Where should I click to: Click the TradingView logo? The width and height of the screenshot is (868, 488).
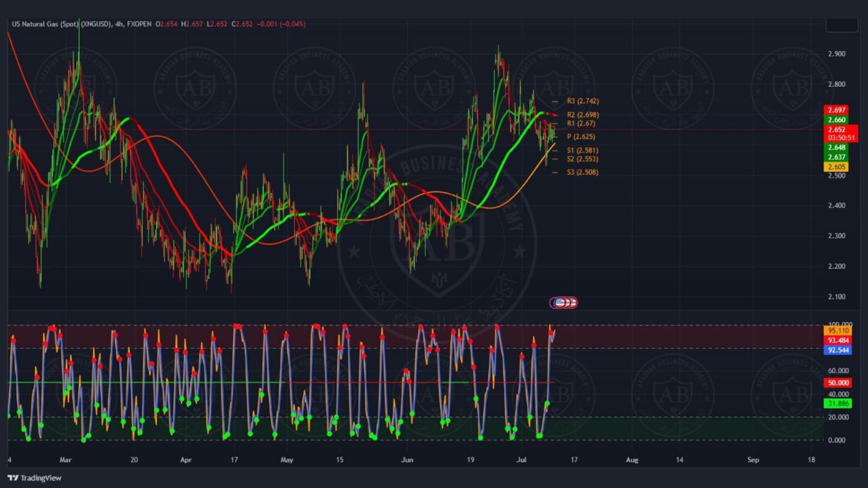pos(35,478)
